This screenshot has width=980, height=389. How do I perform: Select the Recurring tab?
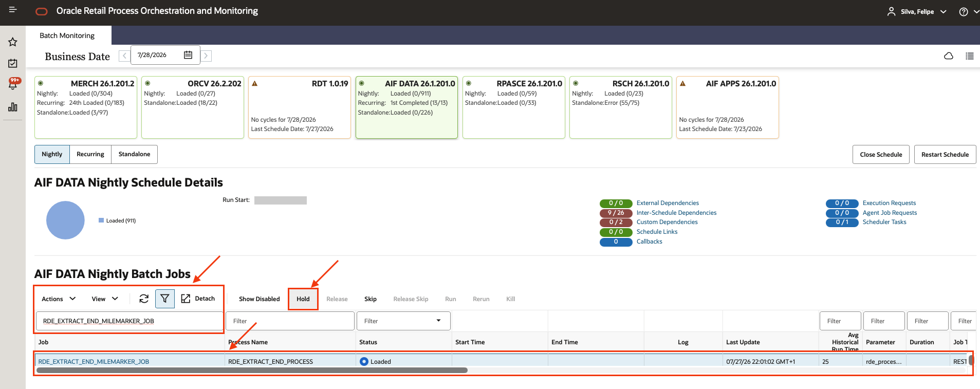point(90,154)
